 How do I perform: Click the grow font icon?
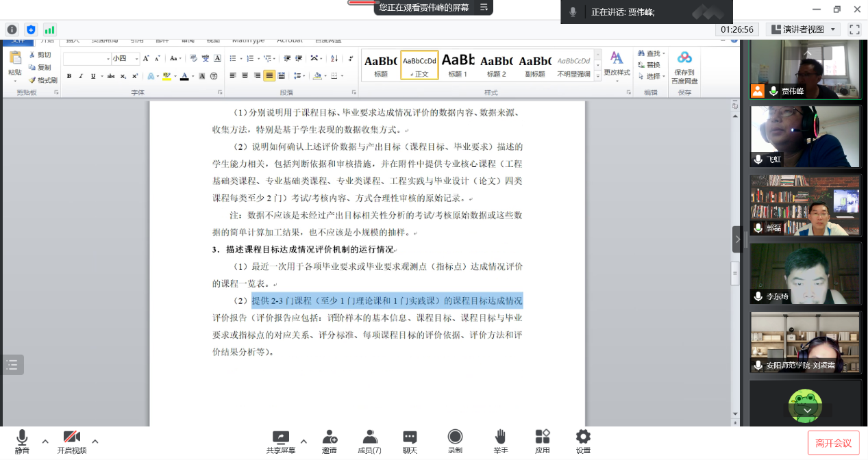point(147,59)
